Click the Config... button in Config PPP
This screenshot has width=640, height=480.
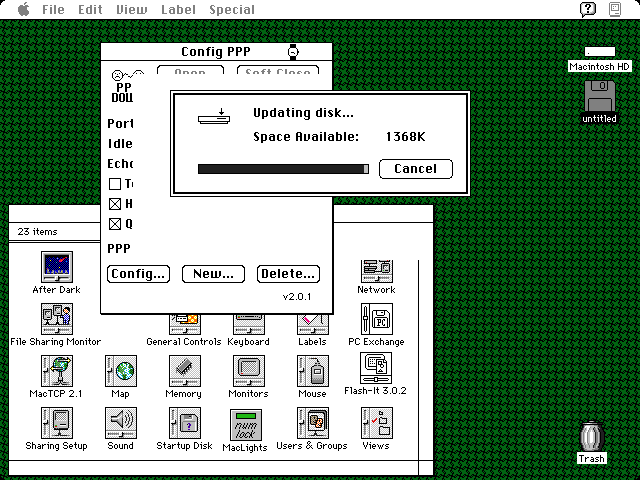pos(138,274)
